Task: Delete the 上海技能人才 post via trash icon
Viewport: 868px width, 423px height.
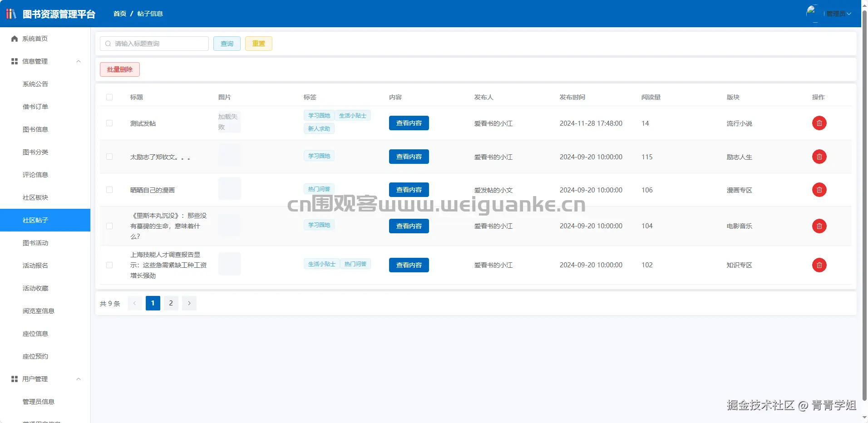Action: [819, 265]
